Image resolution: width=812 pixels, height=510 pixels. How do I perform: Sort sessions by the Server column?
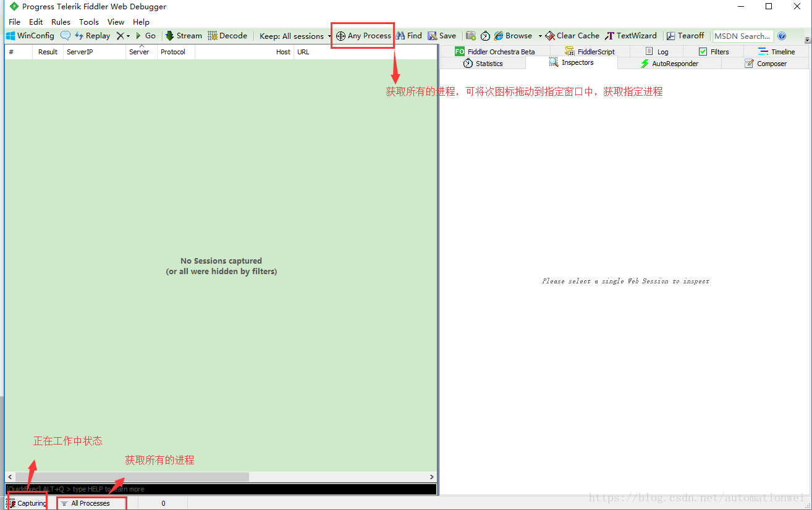click(142, 52)
